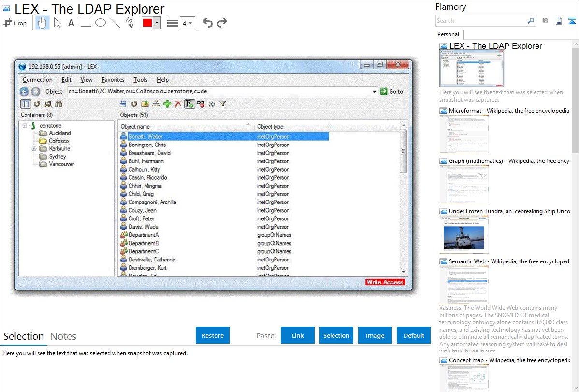Click the camera capture snapshot icon
Image resolution: width=579 pixels, height=392 pixels.
tap(545, 21)
